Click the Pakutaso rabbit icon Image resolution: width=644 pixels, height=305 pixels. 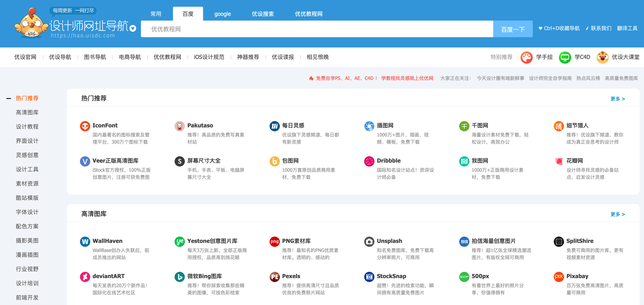[x=180, y=126]
